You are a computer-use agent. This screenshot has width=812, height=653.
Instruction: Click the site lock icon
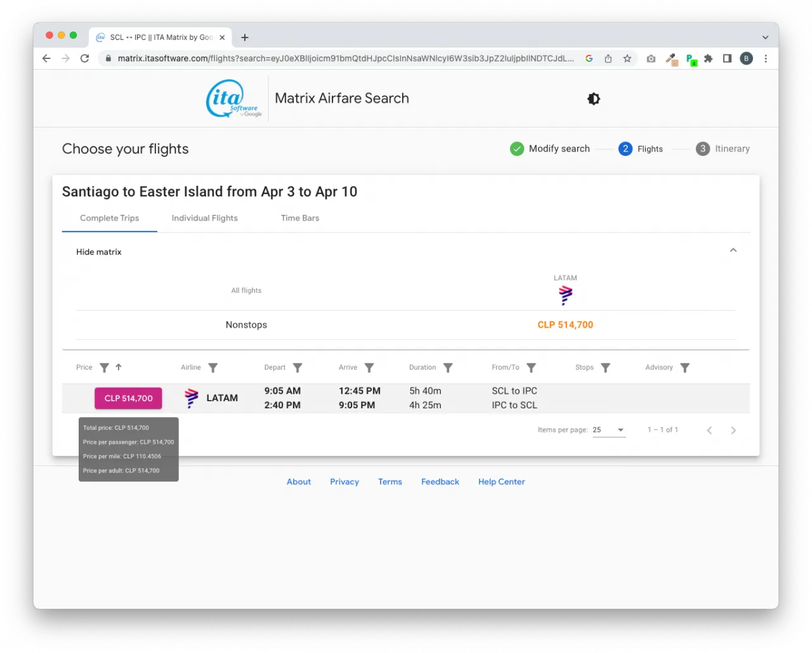pyautogui.click(x=108, y=58)
